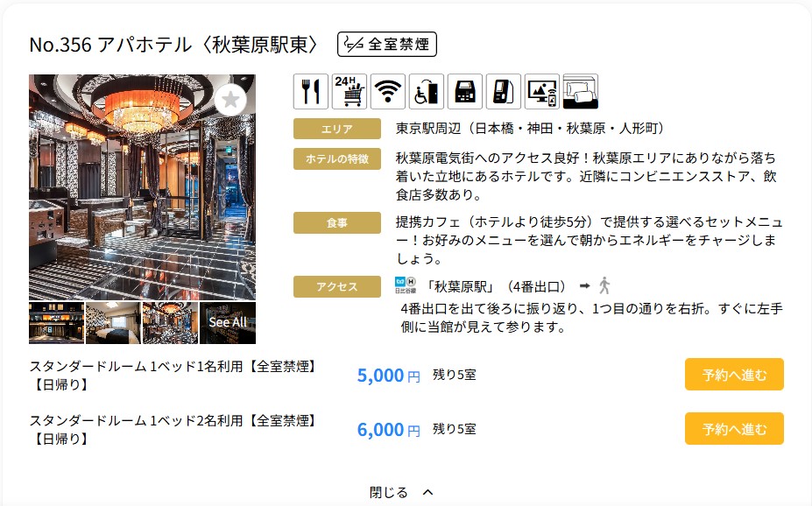The image size is (812, 506).
Task: Select the guest room bed thumbnail
Action: point(113,323)
